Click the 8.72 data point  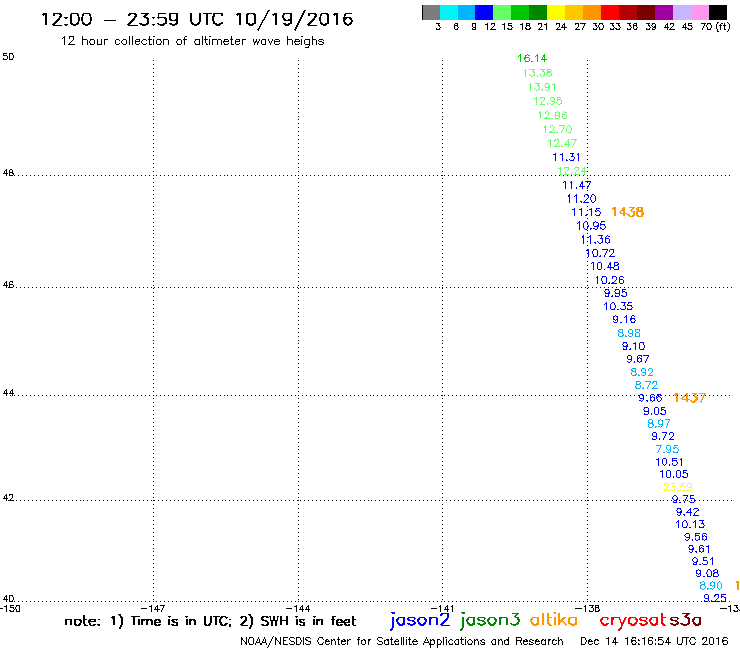pos(646,385)
